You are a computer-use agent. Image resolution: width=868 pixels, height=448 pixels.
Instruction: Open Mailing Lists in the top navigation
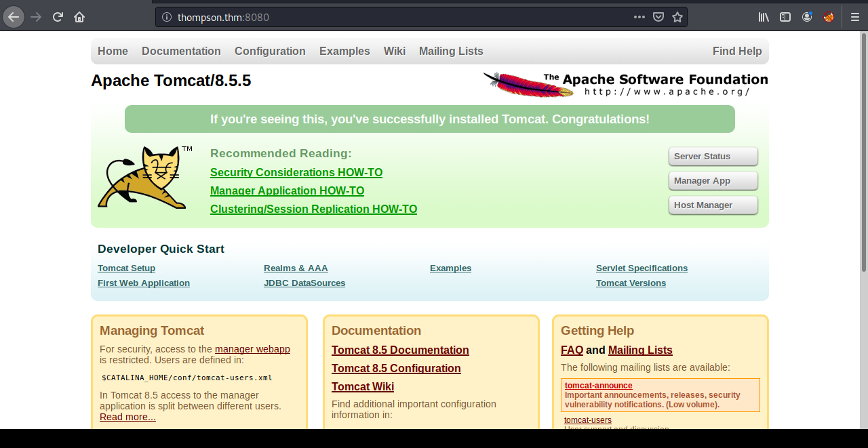tap(451, 51)
